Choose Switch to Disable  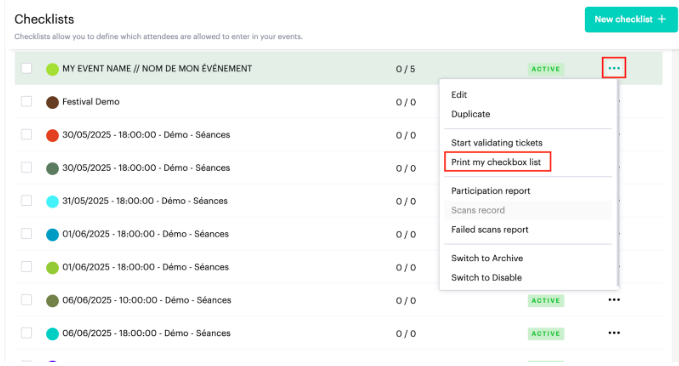pyautogui.click(x=486, y=278)
